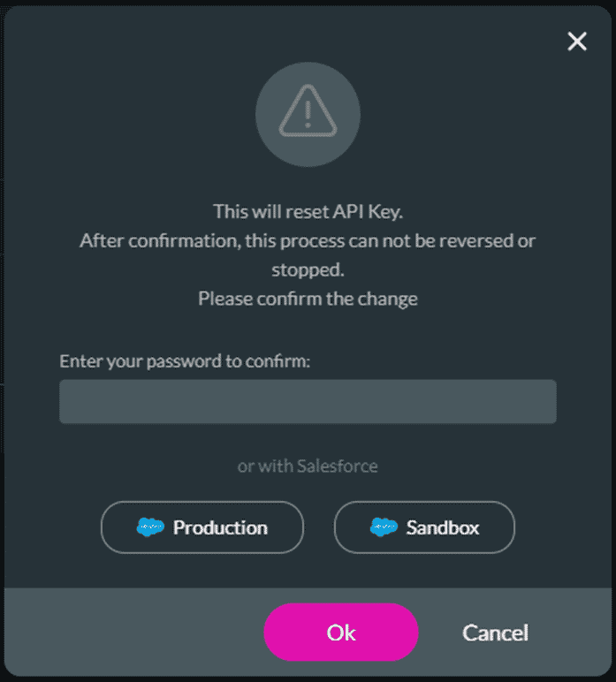This screenshot has height=682, width=616.
Task: Click the word "stopped." in the warning
Action: click(x=308, y=270)
